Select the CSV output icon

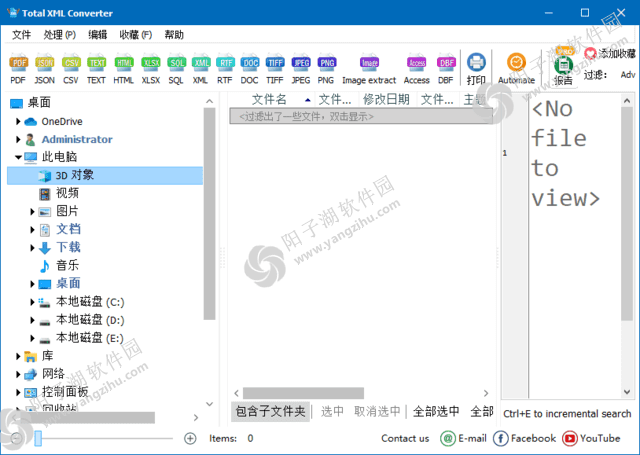[x=71, y=69]
